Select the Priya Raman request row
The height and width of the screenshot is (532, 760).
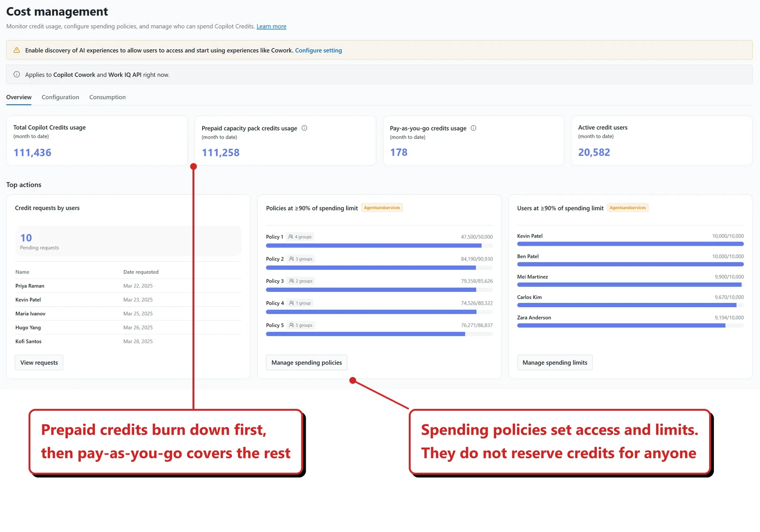128,286
